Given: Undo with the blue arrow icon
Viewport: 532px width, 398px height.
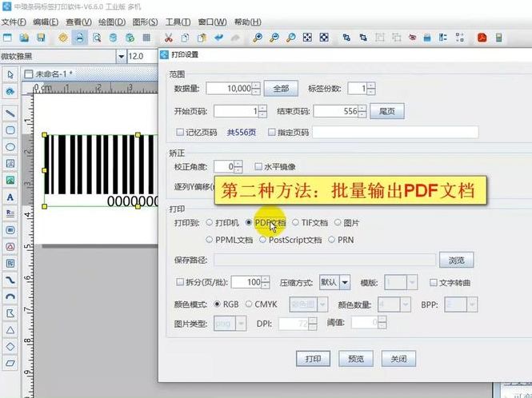Looking at the screenshot, I should click(219, 38).
